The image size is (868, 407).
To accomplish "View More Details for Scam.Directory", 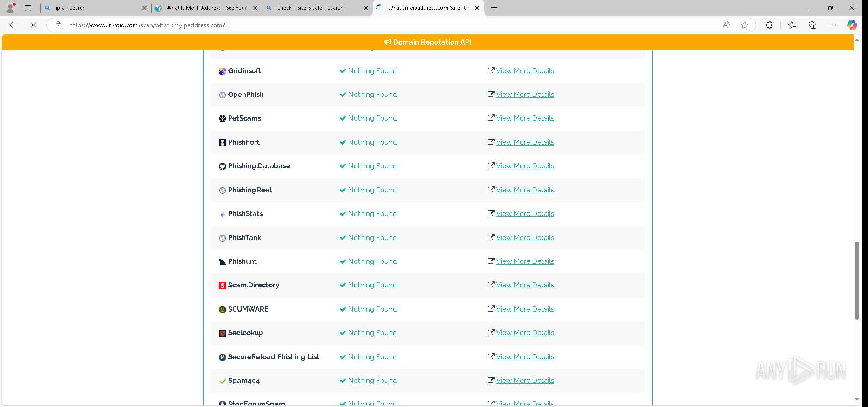I will pos(525,285).
